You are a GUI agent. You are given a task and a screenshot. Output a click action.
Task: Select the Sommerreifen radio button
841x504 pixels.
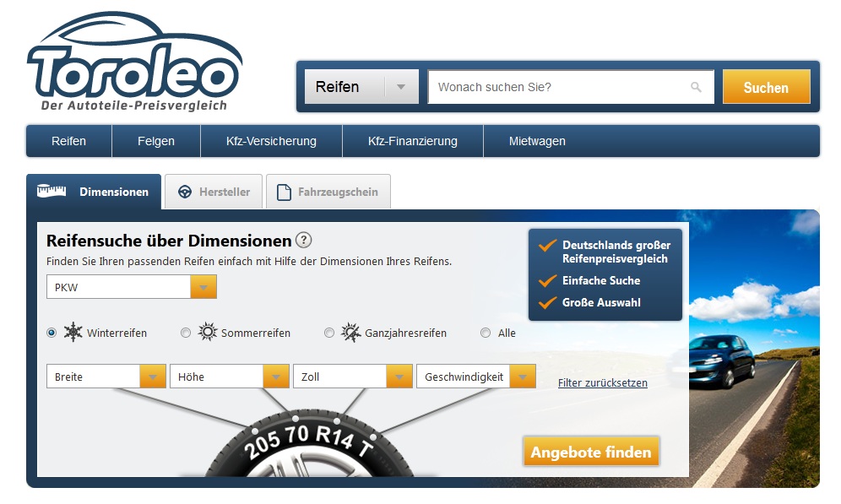pyautogui.click(x=186, y=333)
